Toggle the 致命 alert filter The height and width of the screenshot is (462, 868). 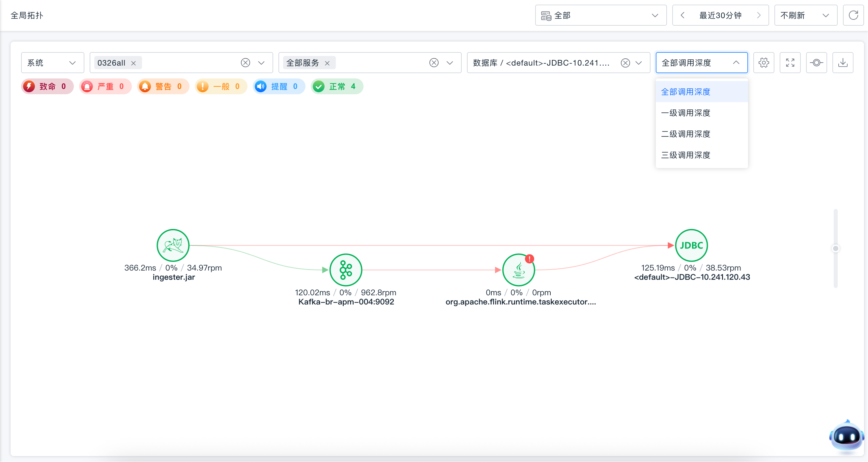47,87
